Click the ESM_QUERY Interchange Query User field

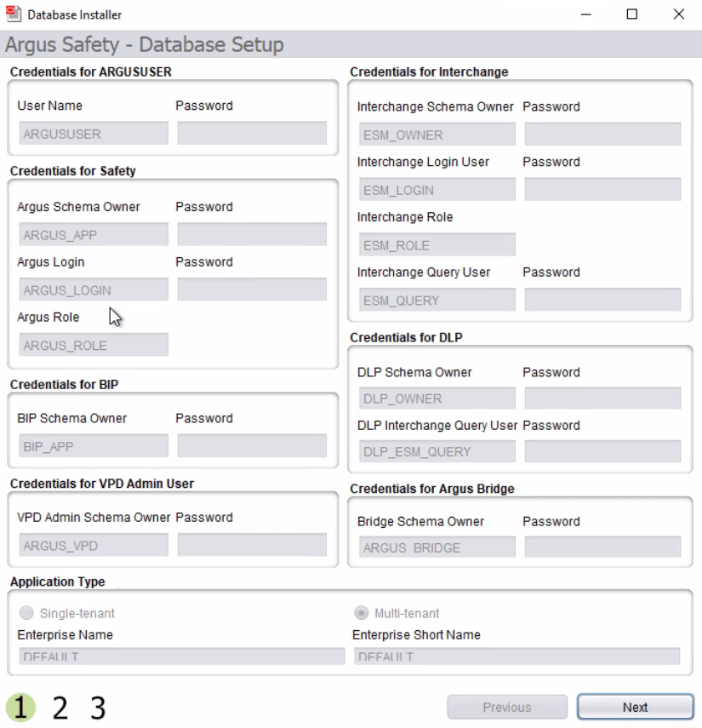[437, 299]
